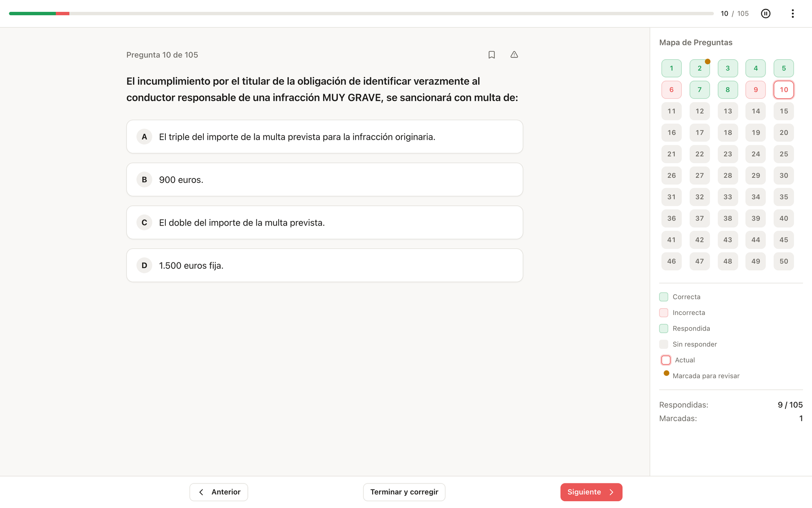Jump to question 46 in the map

pyautogui.click(x=672, y=261)
